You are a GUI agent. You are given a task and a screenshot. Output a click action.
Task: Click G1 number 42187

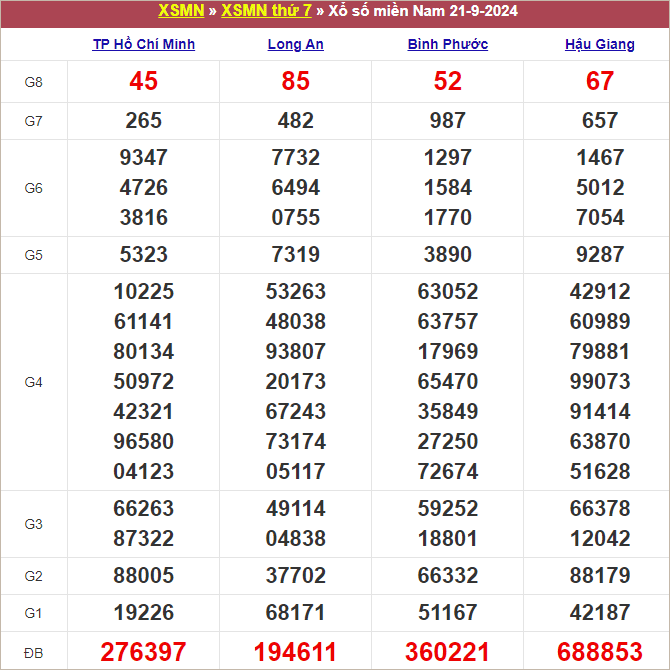tap(600, 613)
